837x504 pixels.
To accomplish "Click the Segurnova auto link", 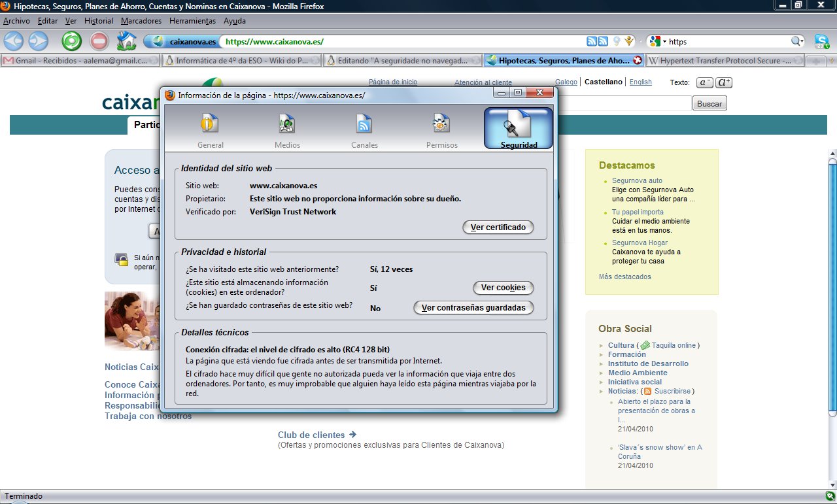I will click(x=637, y=180).
